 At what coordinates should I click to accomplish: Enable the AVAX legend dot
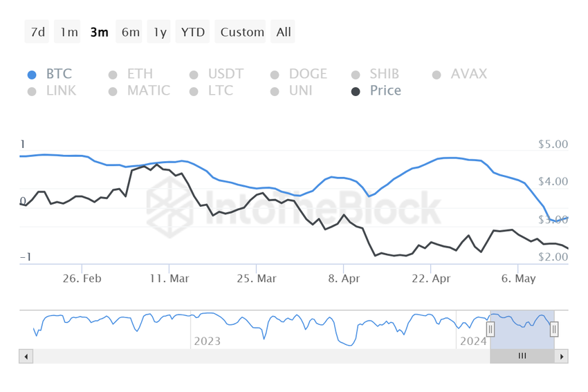437,75
